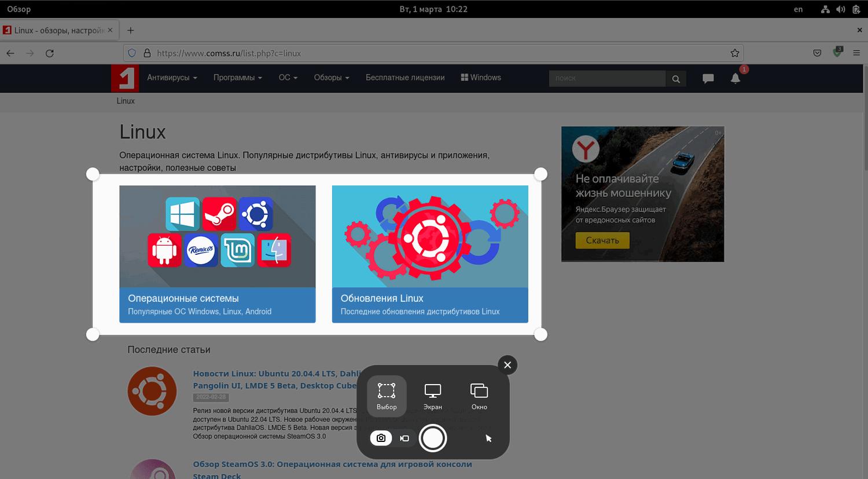
Task: Open the clock and calendar menu
Action: click(x=433, y=9)
